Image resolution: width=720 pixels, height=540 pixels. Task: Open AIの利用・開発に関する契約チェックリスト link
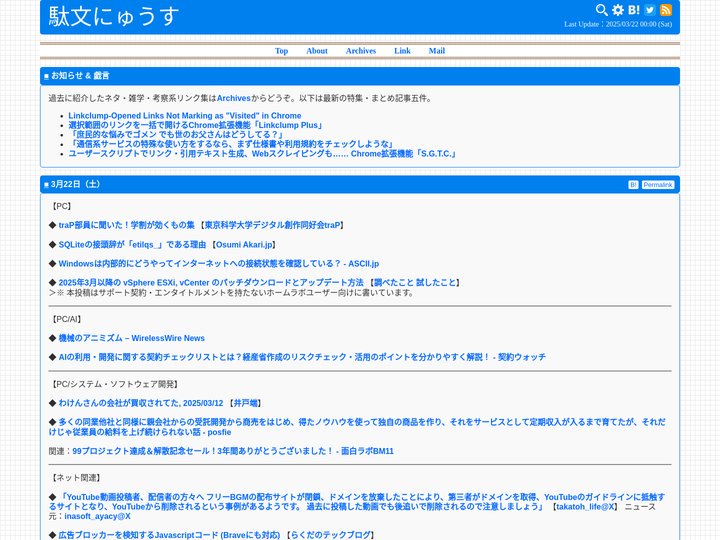point(302,357)
